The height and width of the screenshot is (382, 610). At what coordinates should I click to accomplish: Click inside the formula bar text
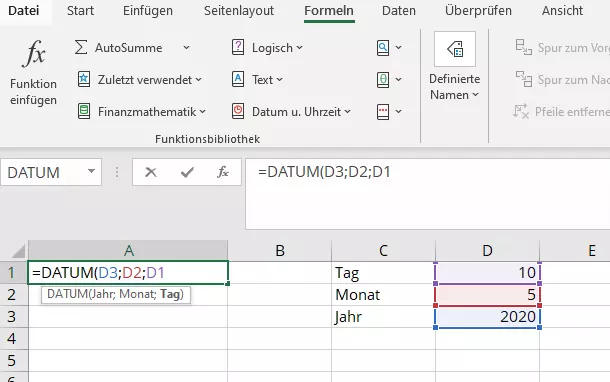pyautogui.click(x=324, y=172)
